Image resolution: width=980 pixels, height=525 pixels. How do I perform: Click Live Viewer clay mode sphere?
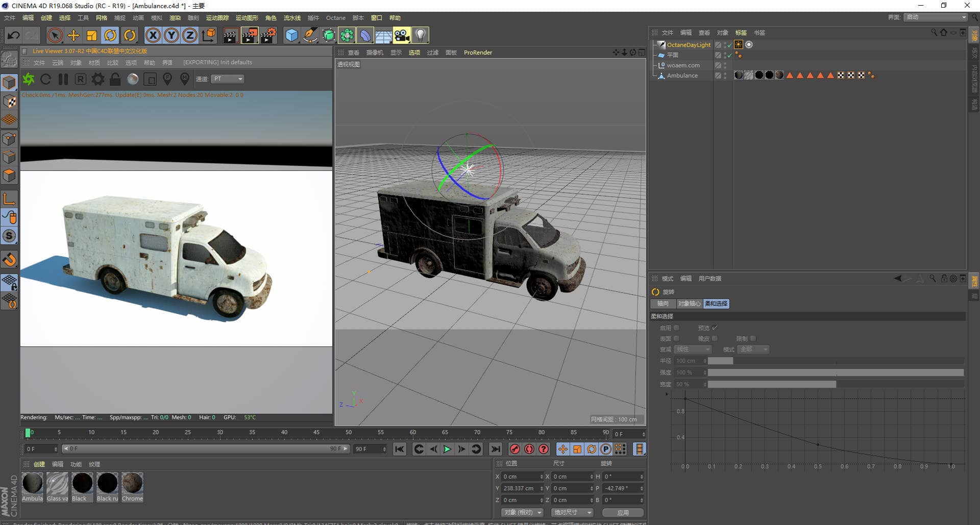coord(133,79)
